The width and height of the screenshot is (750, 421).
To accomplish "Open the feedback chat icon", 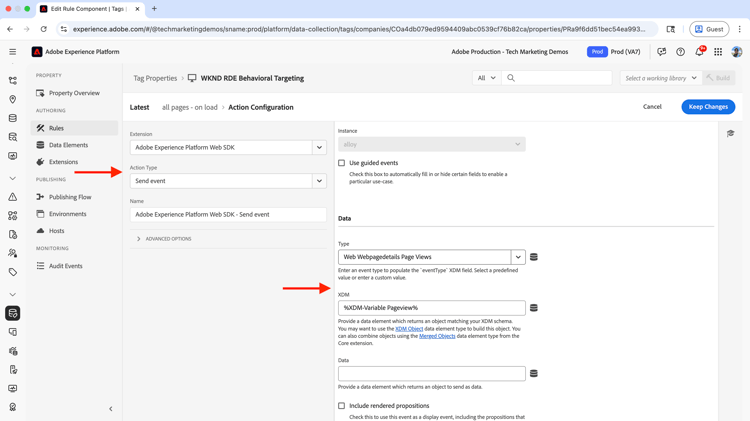I will pyautogui.click(x=662, y=52).
